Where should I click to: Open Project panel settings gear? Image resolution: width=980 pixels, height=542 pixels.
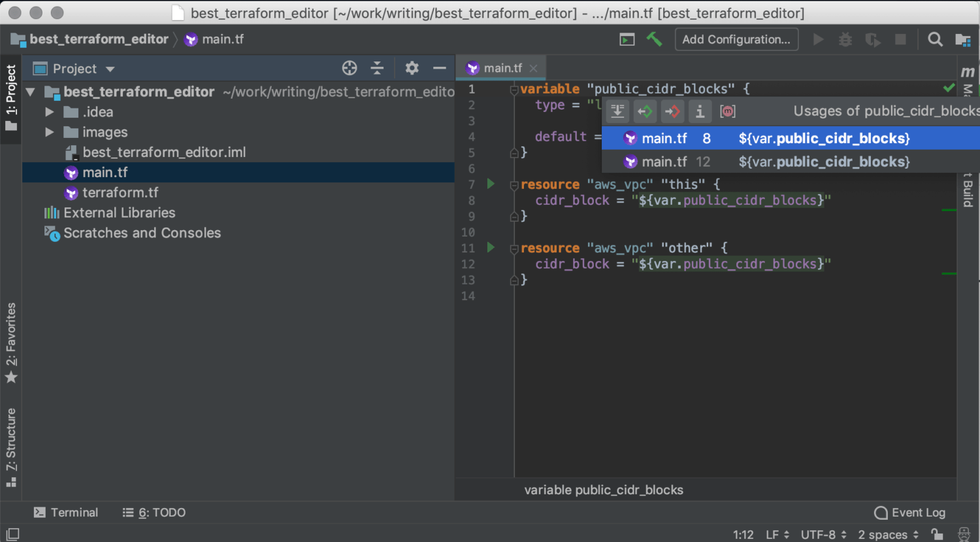(412, 68)
